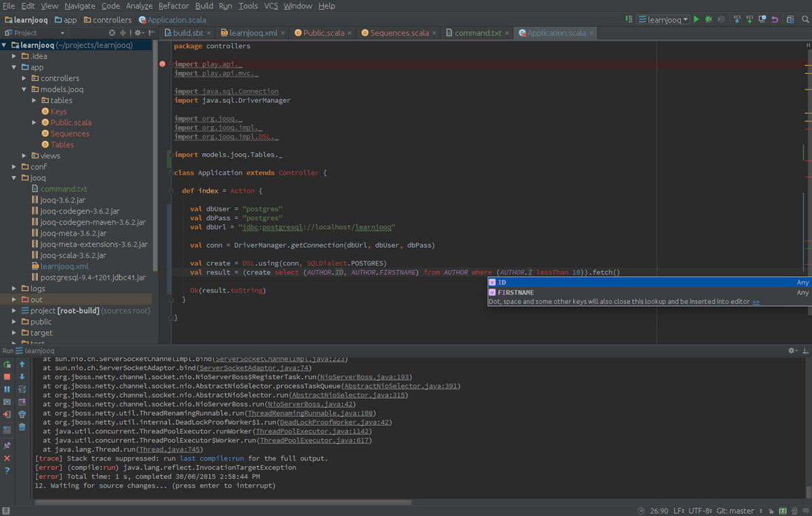Toggle scroll to end in console
812x516 pixels.
point(22,402)
